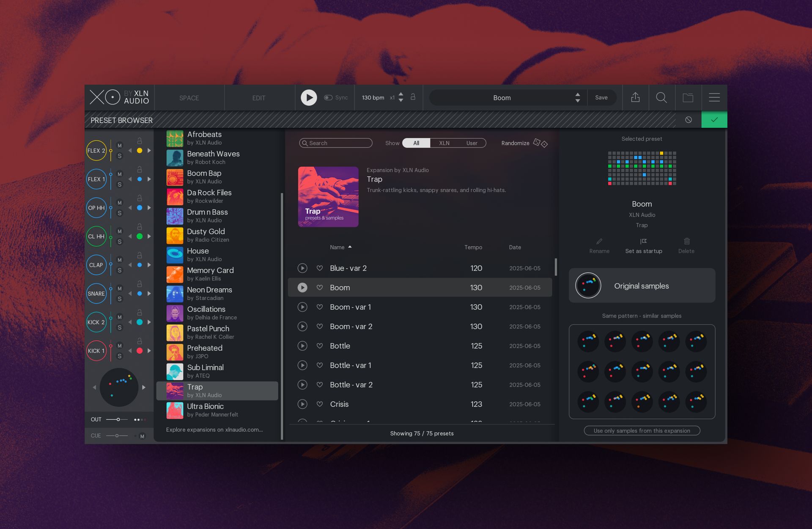Click the tempo lock icon next to bpm

[x=413, y=97]
